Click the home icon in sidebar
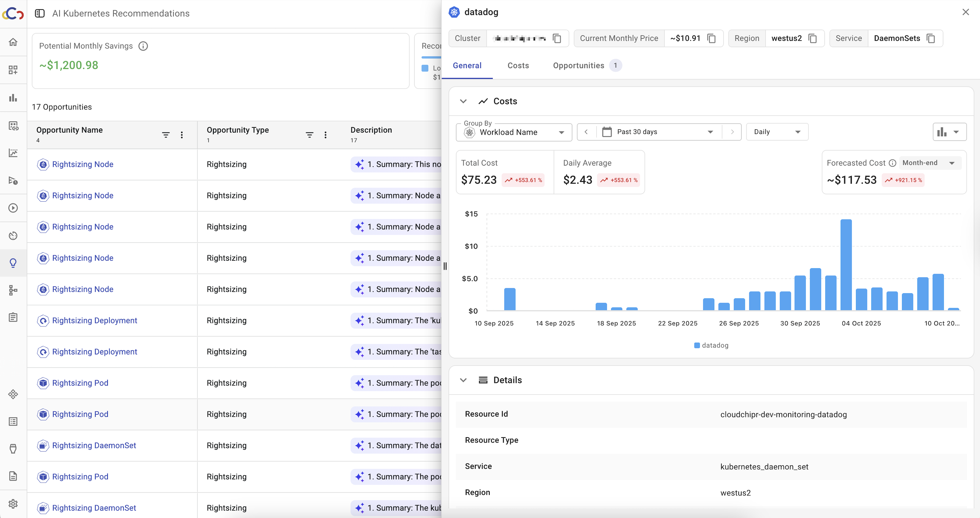980x518 pixels. click(13, 42)
